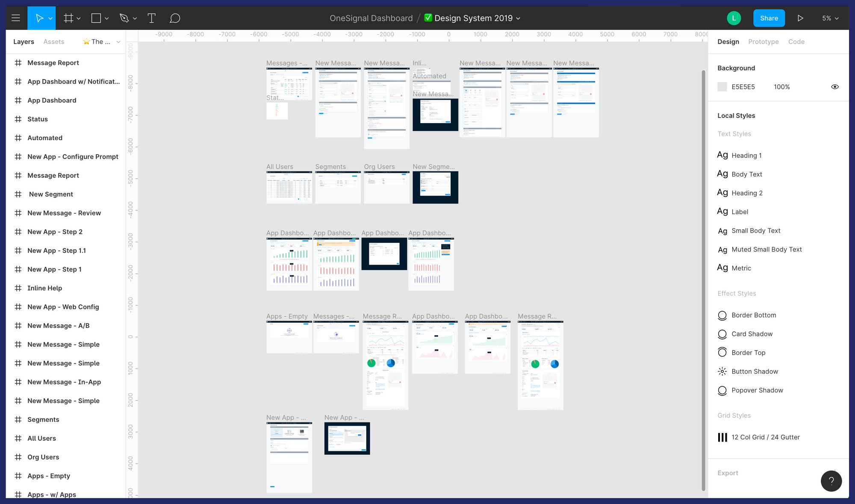Toggle the Design tab panel
The width and height of the screenshot is (855, 504).
click(x=728, y=41)
